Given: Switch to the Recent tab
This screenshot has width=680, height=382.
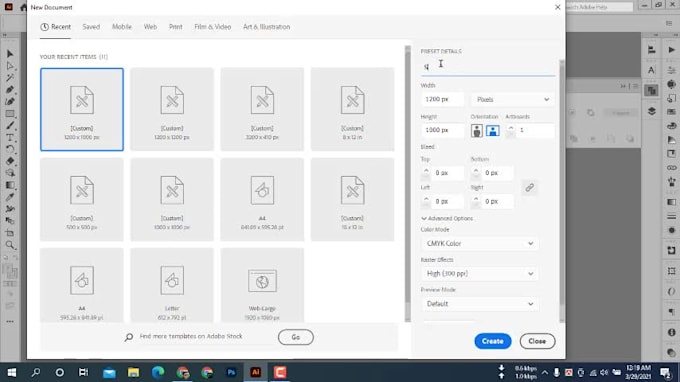Looking at the screenshot, I should [56, 27].
